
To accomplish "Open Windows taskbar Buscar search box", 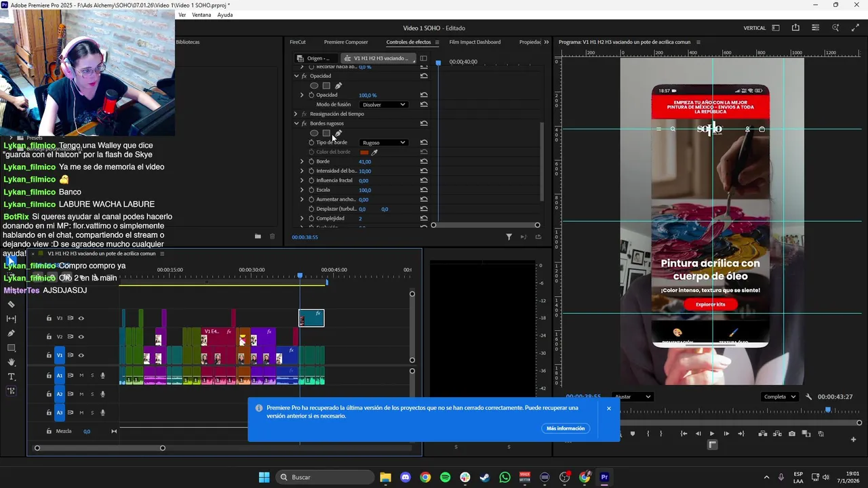I will point(325,477).
